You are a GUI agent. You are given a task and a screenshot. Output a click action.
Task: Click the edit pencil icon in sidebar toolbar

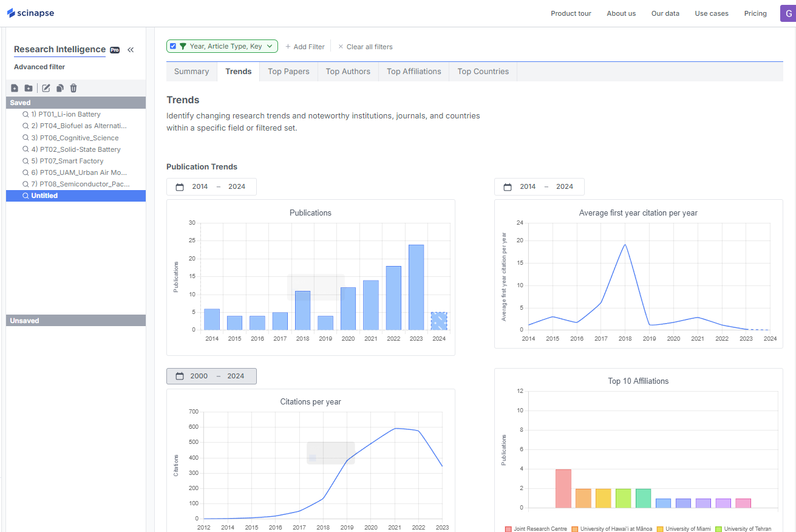pyautogui.click(x=46, y=88)
